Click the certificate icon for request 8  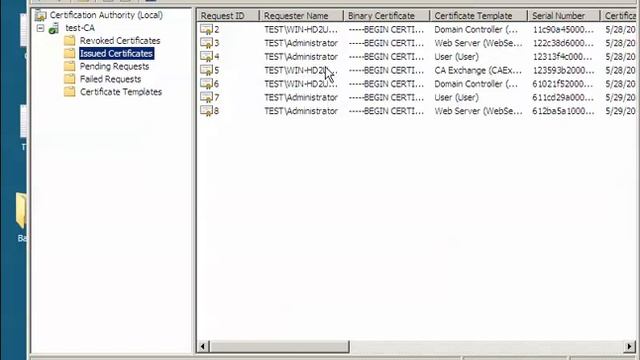tap(207, 111)
